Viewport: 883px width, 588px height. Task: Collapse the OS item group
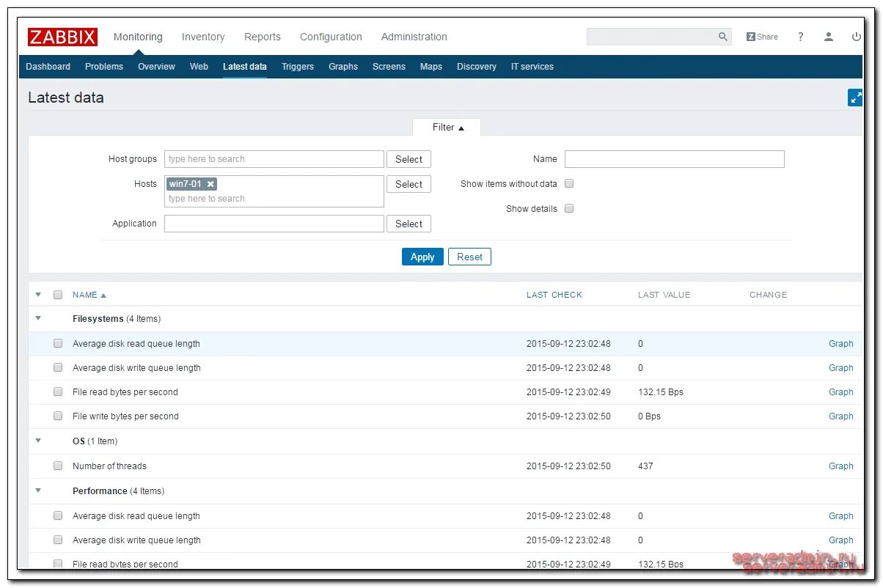point(37,441)
